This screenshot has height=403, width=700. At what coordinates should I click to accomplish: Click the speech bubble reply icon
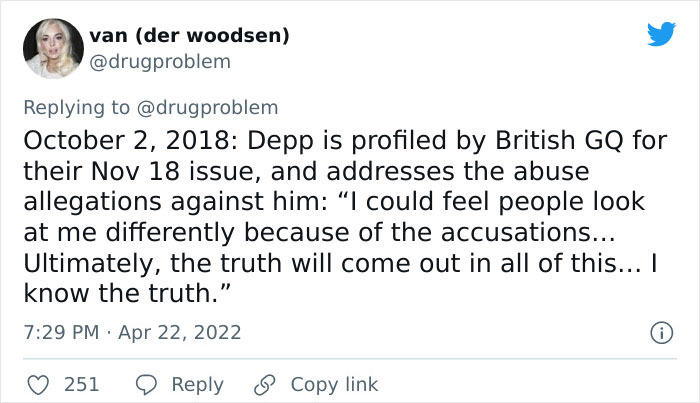(x=146, y=385)
